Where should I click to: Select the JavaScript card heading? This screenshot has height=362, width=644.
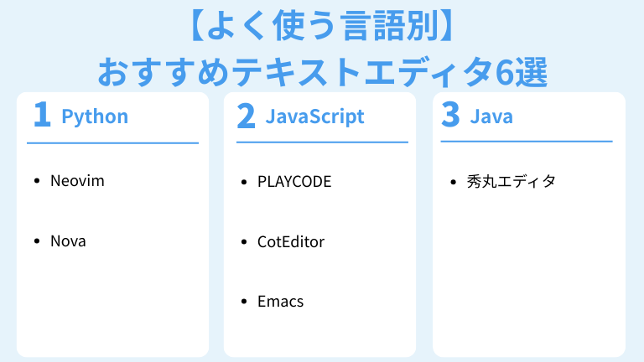click(314, 116)
